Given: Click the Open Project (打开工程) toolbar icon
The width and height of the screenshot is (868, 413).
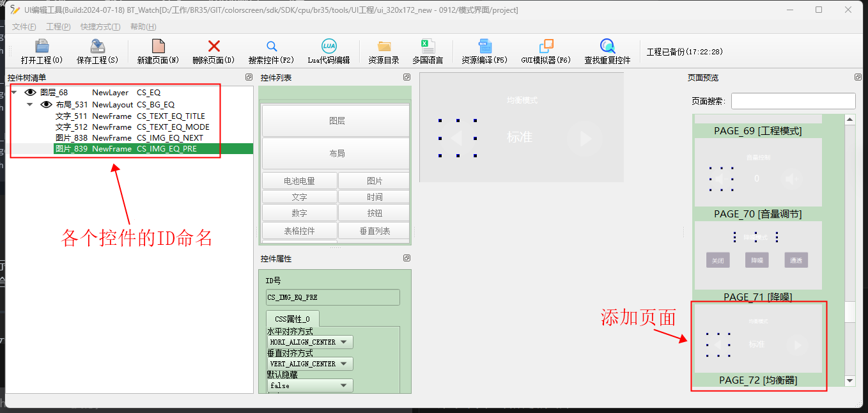Looking at the screenshot, I should [42, 47].
